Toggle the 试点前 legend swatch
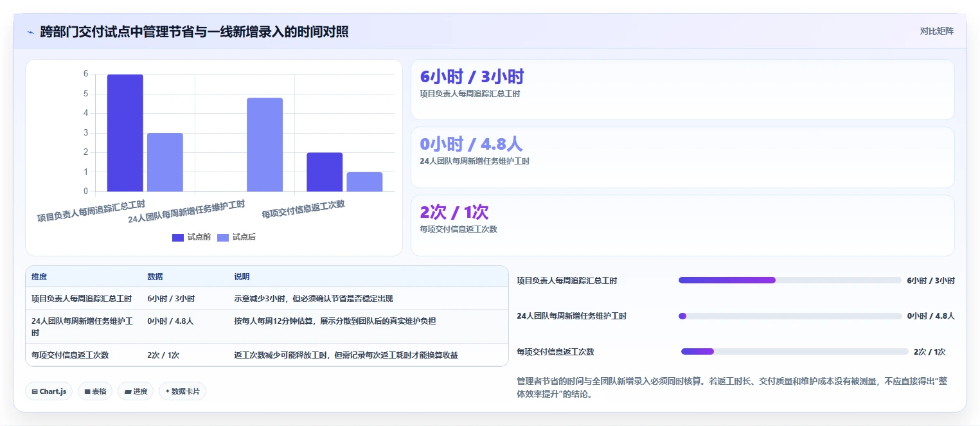The width and height of the screenshot is (980, 426). (x=178, y=238)
